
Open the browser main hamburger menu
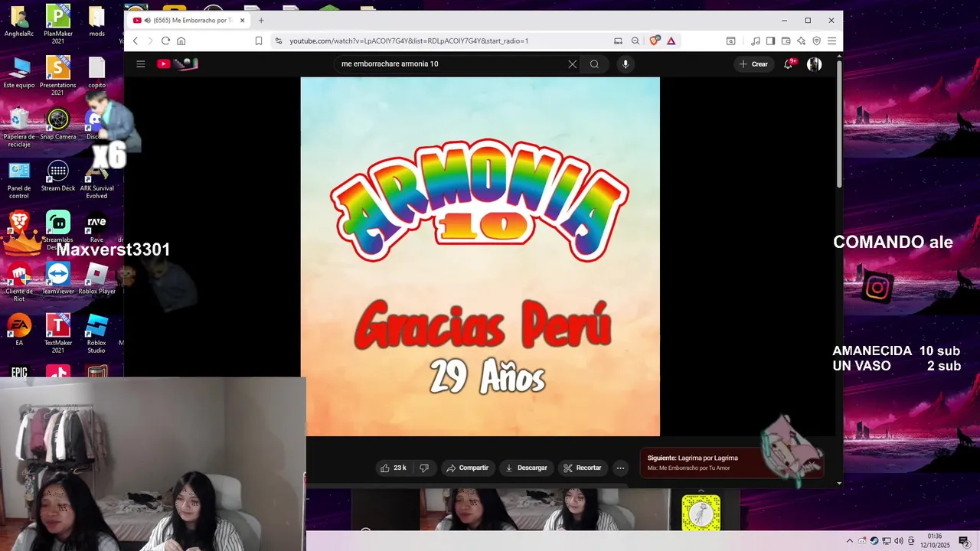pos(832,41)
